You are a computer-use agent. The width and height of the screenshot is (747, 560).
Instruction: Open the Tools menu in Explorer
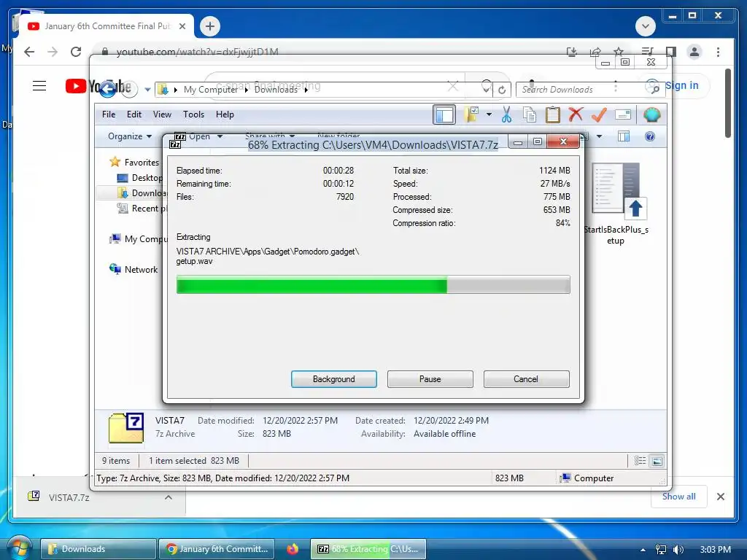click(x=193, y=114)
